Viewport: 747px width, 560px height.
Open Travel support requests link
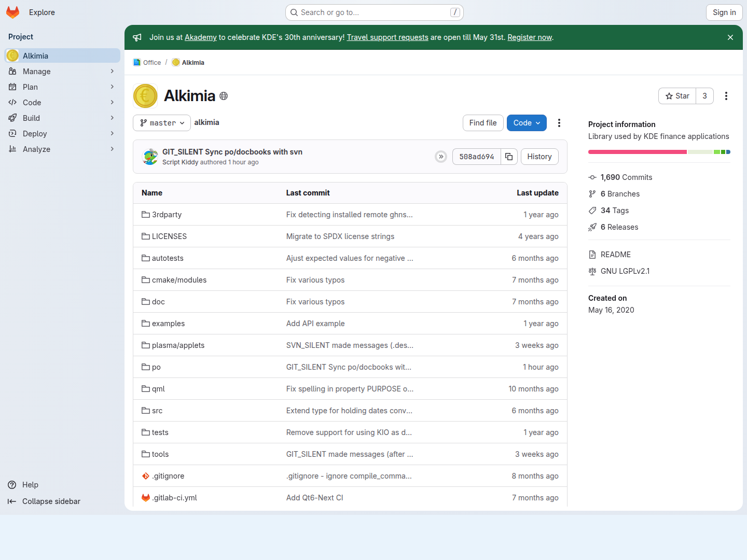(x=388, y=37)
